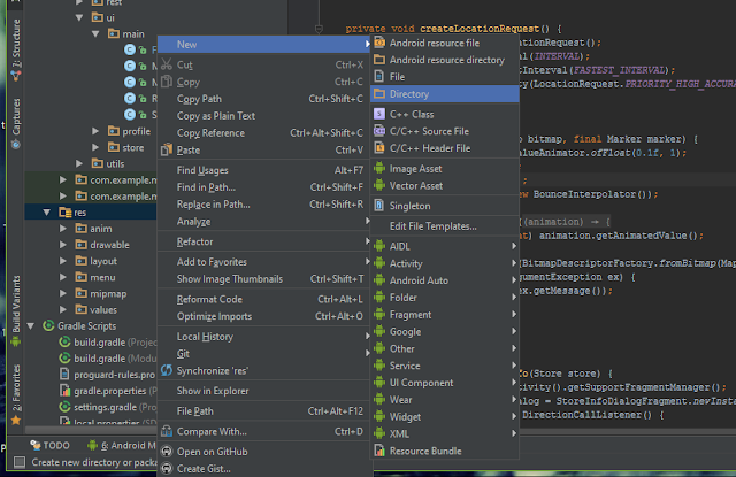This screenshot has height=477, width=736.
Task: Choose Copy Path in context menu
Action: click(264, 99)
